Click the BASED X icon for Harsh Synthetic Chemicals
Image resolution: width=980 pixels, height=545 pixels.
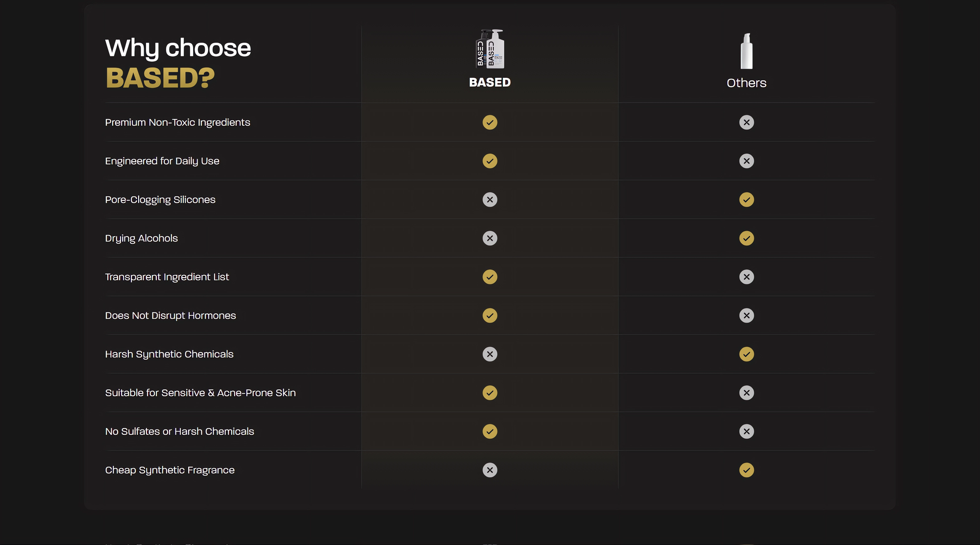(x=490, y=354)
